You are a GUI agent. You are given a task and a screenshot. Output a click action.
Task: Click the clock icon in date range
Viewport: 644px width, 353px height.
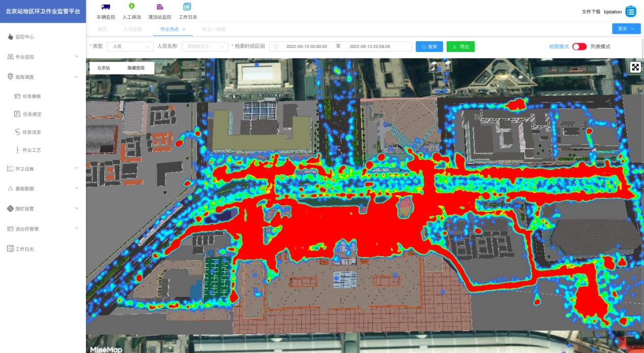[276, 46]
